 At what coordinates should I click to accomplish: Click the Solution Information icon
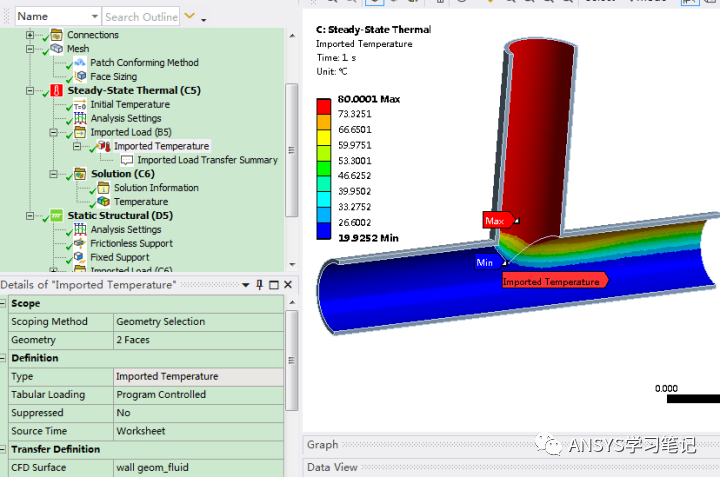(103, 188)
